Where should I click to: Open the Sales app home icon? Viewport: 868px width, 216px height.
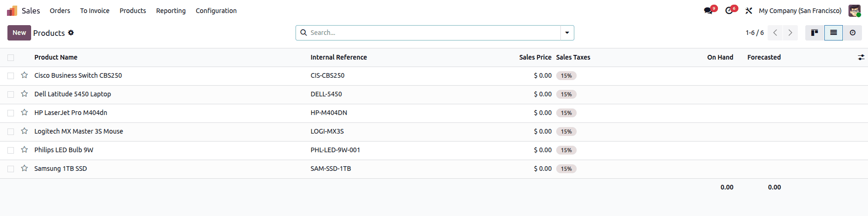click(12, 11)
